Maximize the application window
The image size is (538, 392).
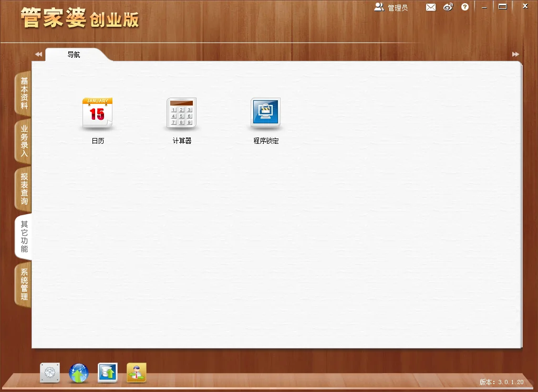503,6
